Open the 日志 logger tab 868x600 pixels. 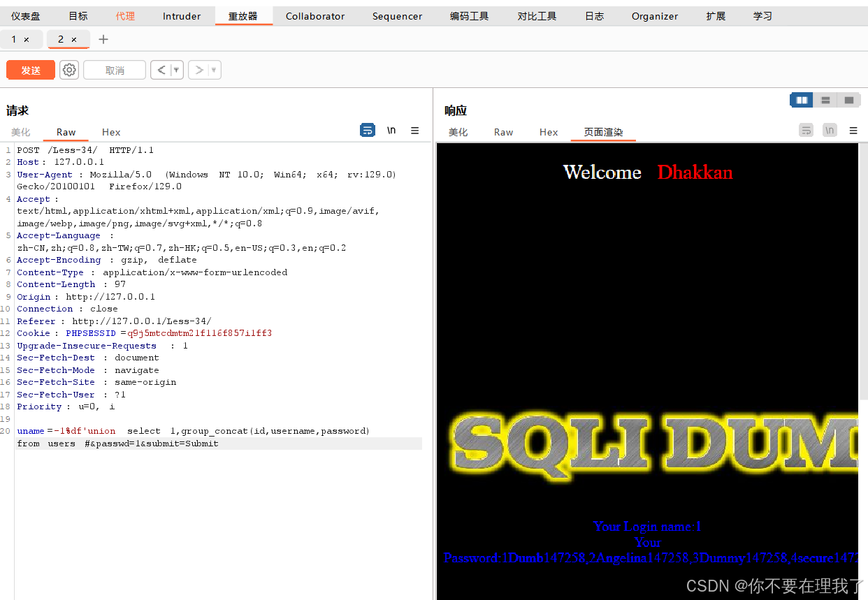[595, 16]
